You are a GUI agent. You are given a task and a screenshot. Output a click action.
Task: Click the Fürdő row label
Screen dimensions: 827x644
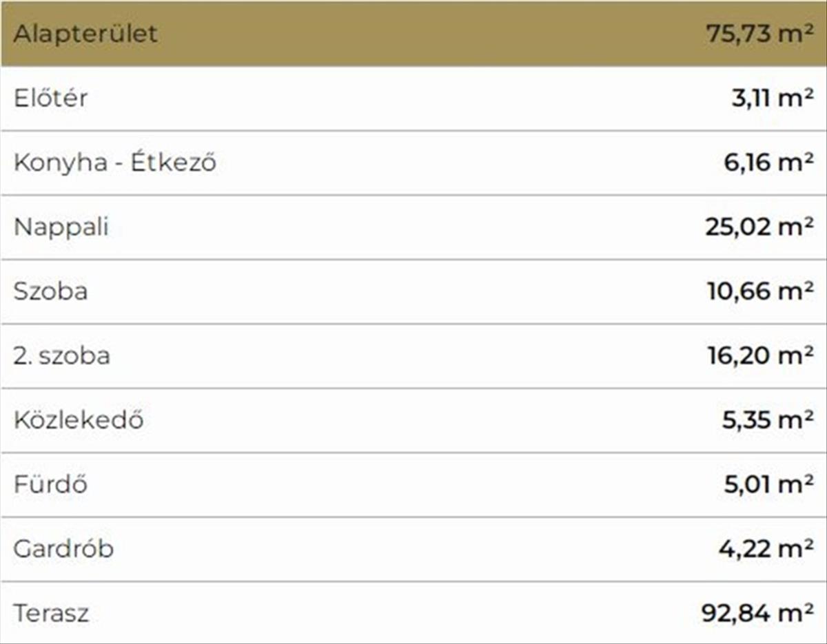[x=50, y=485]
